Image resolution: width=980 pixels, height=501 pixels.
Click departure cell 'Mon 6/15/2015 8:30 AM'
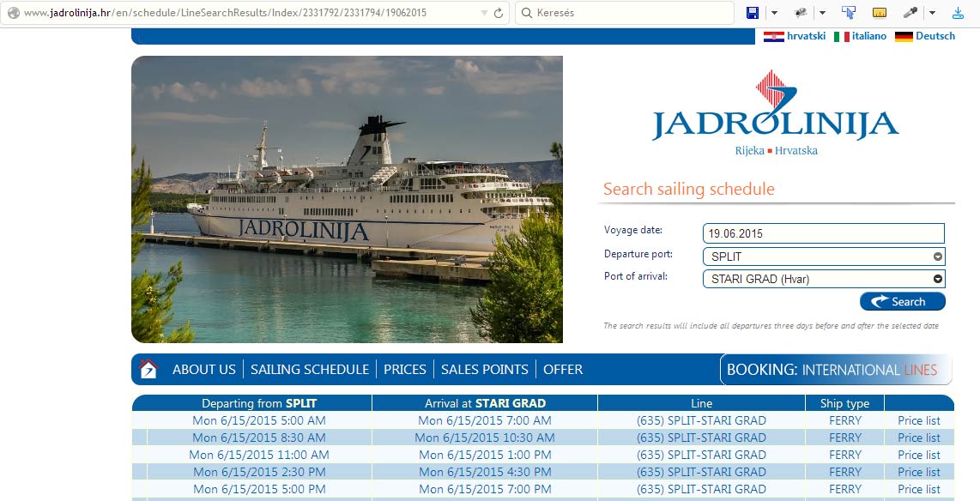pos(259,438)
